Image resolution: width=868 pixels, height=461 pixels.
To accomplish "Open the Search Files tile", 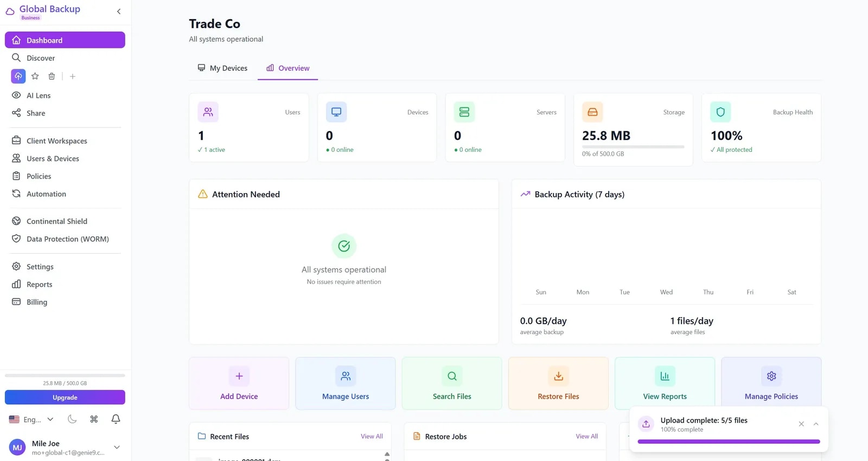I will click(452, 383).
